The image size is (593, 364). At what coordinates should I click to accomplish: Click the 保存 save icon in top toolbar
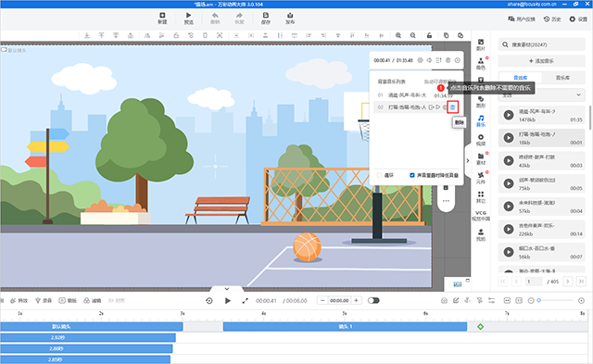(266, 18)
